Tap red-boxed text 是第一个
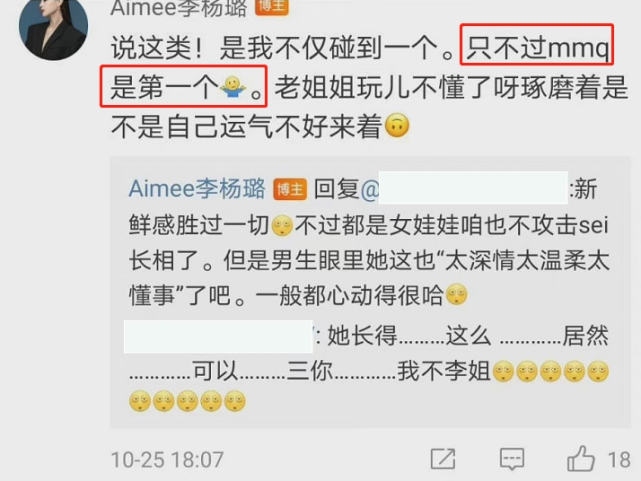 (x=165, y=87)
